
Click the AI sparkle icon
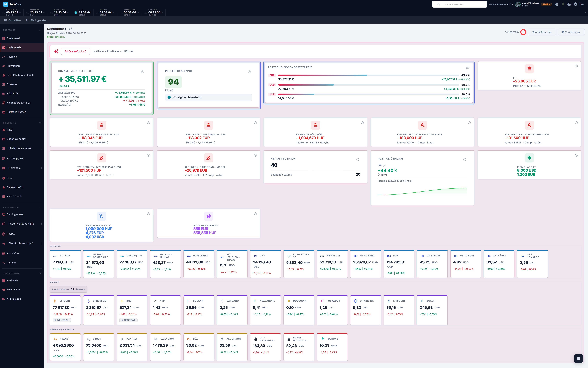(x=56, y=51)
